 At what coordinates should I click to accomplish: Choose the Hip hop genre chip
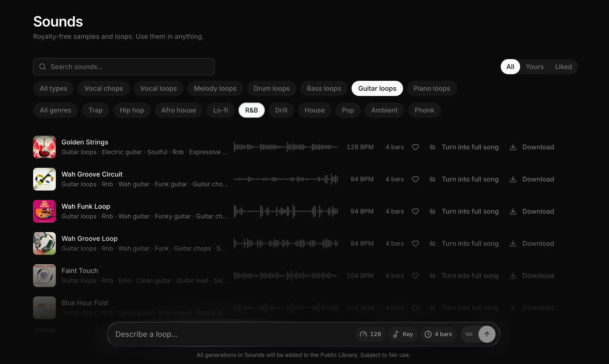(132, 110)
